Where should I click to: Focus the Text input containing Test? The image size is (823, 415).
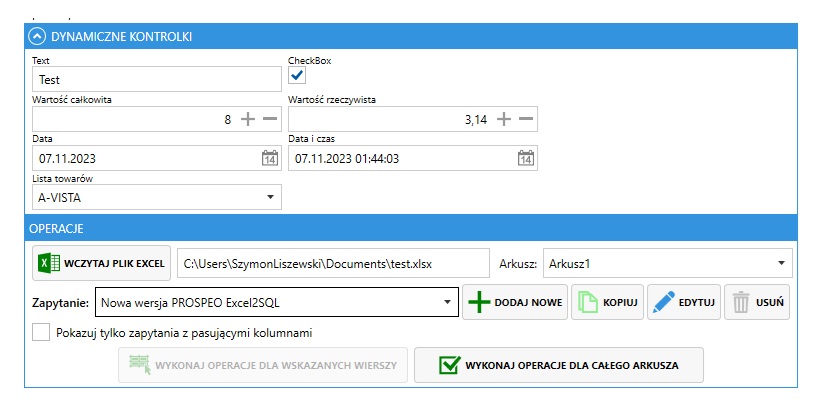[x=157, y=79]
